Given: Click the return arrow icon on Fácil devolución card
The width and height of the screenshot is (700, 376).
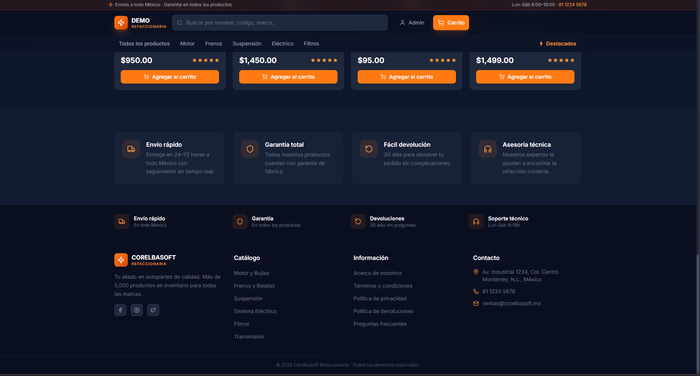Looking at the screenshot, I should coord(369,149).
